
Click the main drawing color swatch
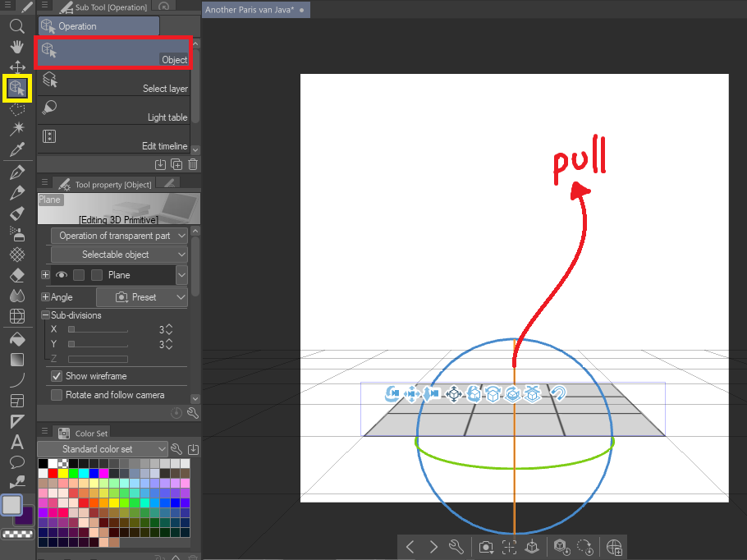coord(11,505)
